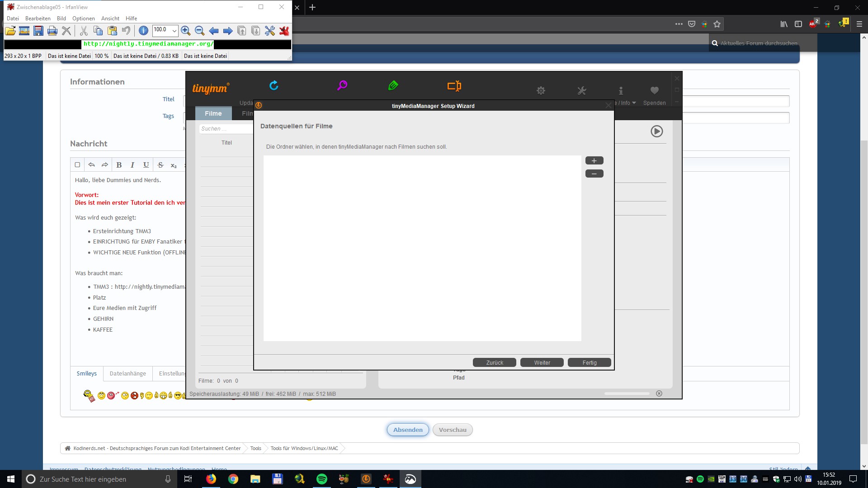This screenshot has width=868, height=488.
Task: Click the play trailer circle icon
Action: point(656,131)
